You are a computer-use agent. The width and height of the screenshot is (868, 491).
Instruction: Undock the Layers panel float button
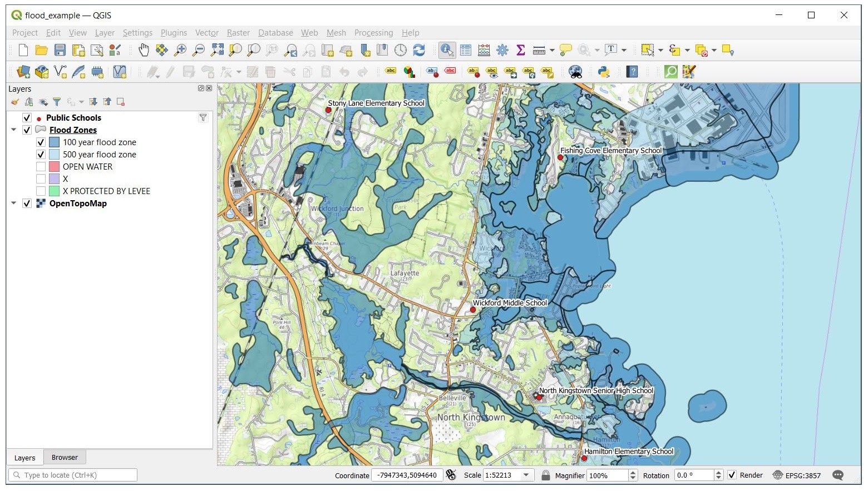(x=201, y=88)
